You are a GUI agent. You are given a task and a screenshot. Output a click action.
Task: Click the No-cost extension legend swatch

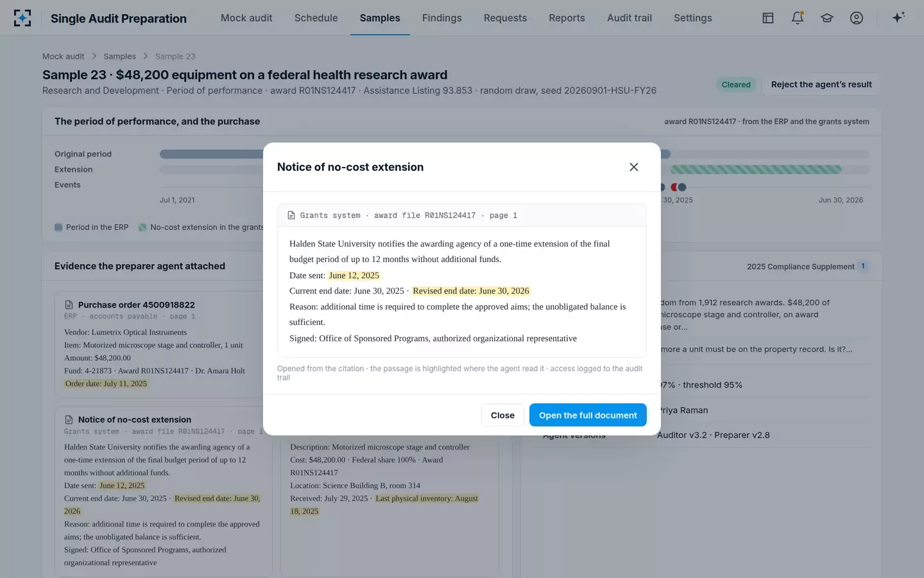142,227
